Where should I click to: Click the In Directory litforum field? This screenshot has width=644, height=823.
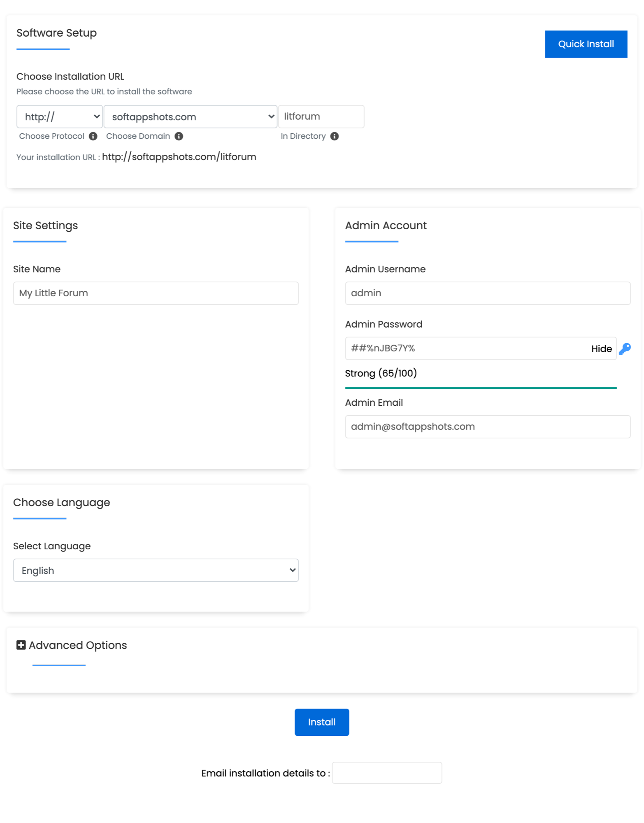321,116
